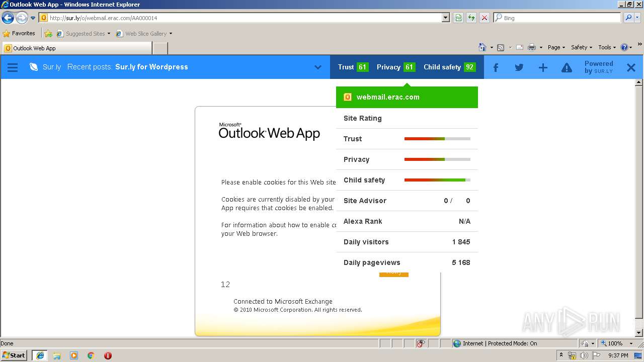The image size is (644, 362).
Task: Open the Help question mark menu
Action: (x=626, y=47)
